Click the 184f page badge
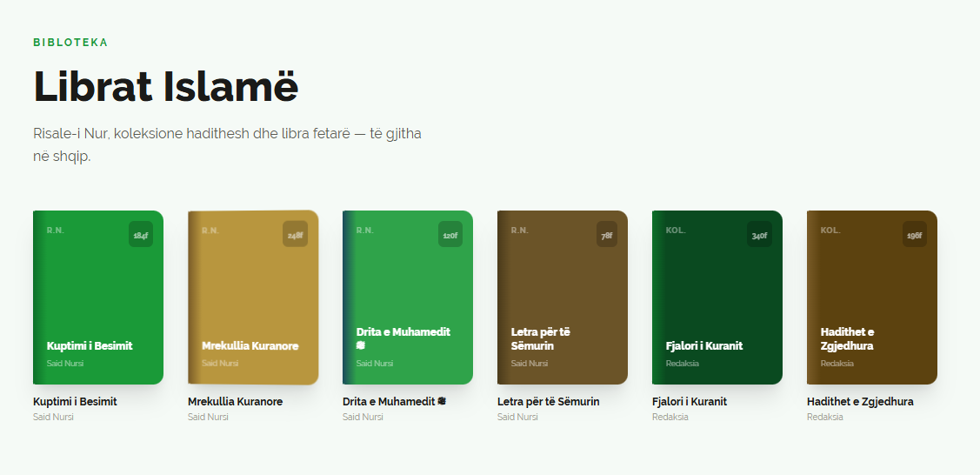 coord(140,235)
